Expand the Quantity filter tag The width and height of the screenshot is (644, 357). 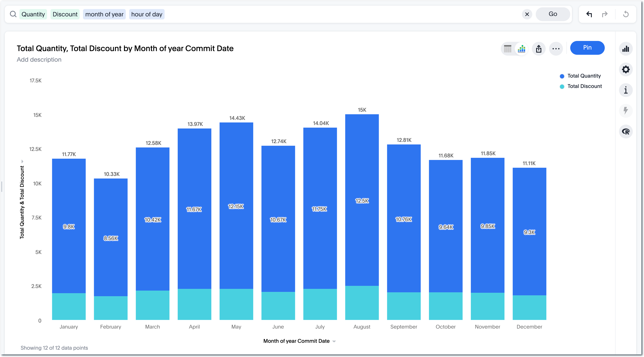tap(33, 14)
